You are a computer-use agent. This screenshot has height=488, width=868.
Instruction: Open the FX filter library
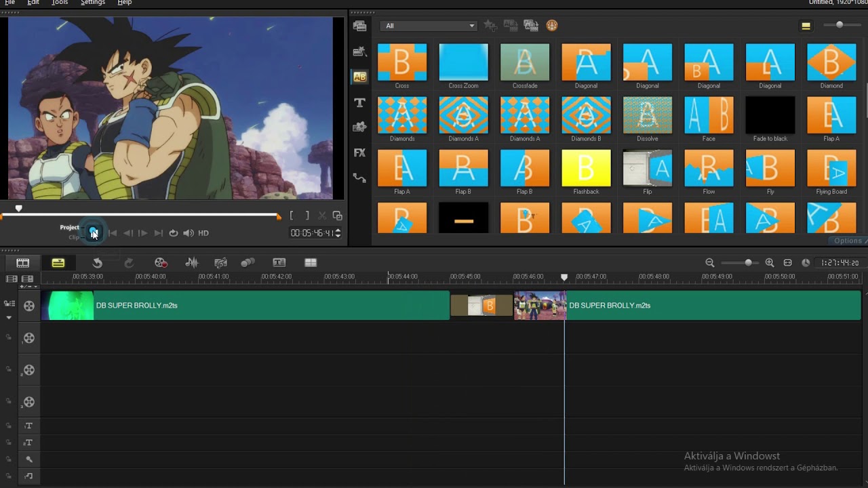click(359, 152)
